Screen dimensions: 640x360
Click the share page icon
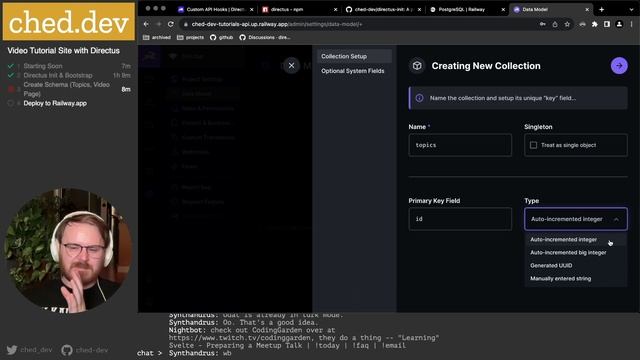(555, 24)
